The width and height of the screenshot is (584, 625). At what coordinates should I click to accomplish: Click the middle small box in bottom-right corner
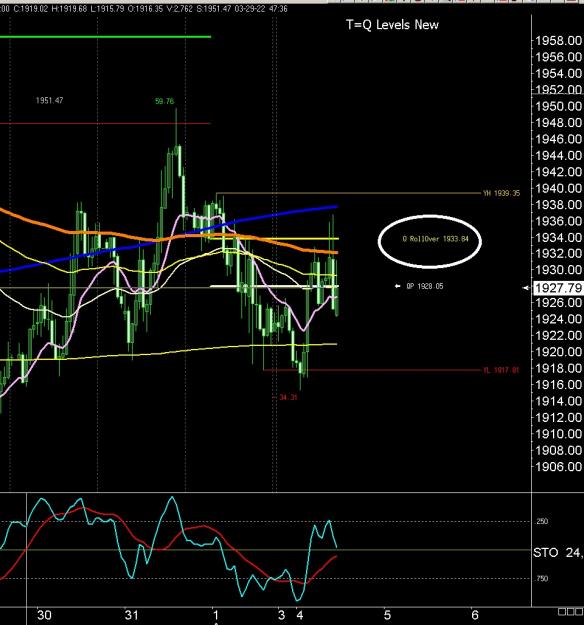570,611
